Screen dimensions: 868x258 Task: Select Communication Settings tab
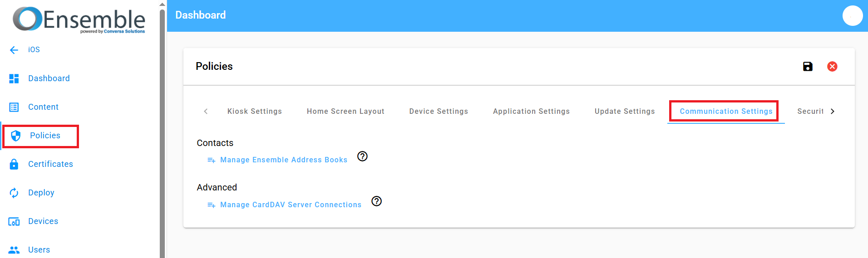coord(726,112)
